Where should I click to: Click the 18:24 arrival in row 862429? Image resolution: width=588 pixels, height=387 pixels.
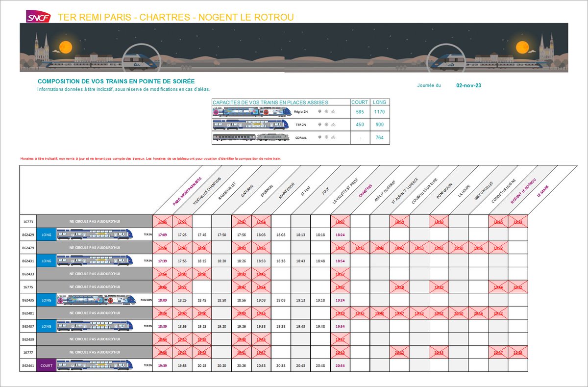[x=340, y=234]
